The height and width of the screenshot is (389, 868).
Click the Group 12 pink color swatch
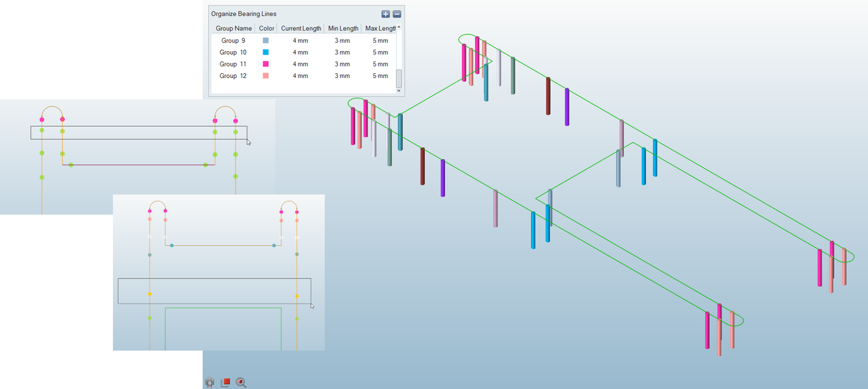(x=266, y=76)
